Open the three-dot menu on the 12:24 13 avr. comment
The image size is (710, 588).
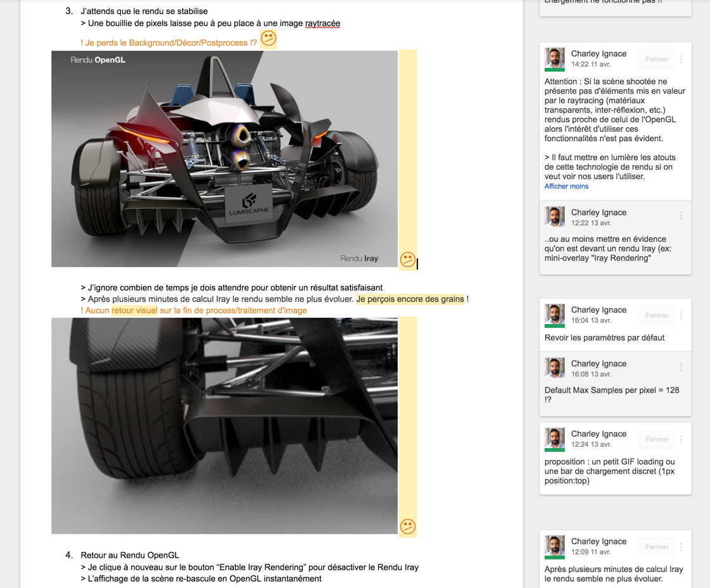[x=681, y=439]
